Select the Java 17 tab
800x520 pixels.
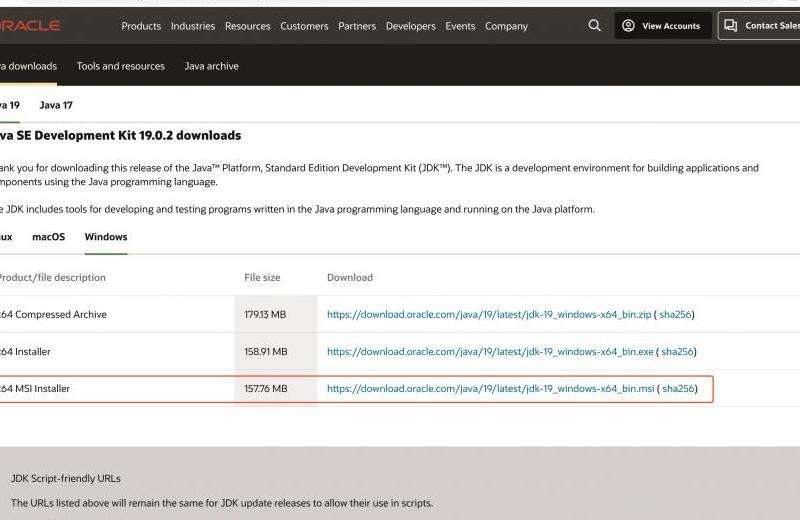56,105
